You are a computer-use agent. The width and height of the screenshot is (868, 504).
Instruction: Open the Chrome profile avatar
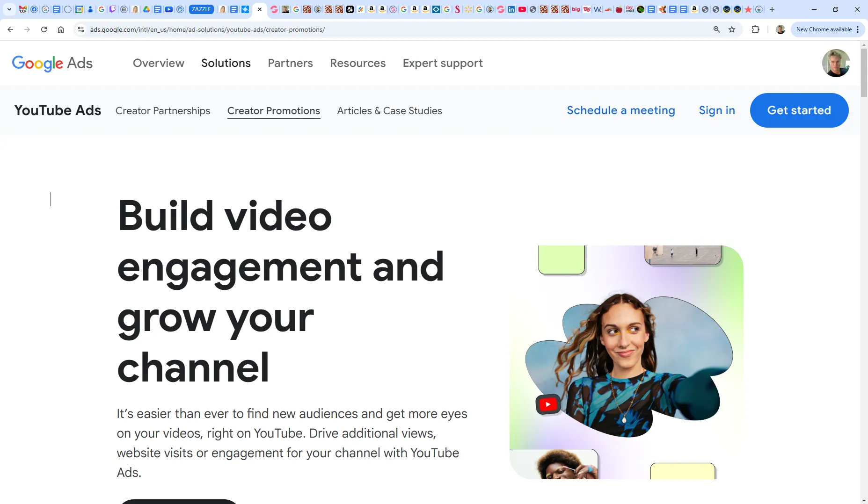coord(780,29)
